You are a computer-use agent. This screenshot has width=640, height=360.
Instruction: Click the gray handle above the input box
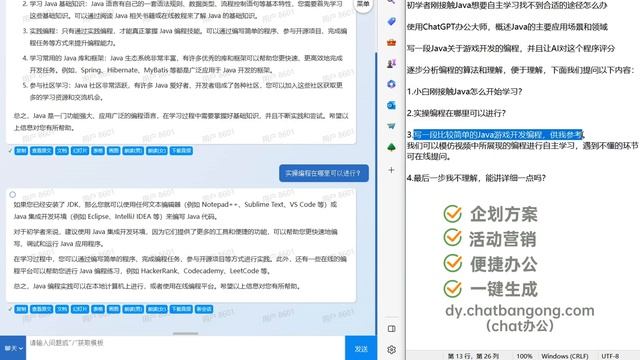click(185, 333)
